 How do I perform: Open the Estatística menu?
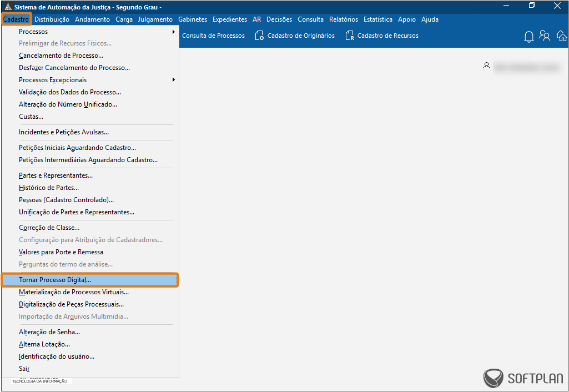click(378, 19)
